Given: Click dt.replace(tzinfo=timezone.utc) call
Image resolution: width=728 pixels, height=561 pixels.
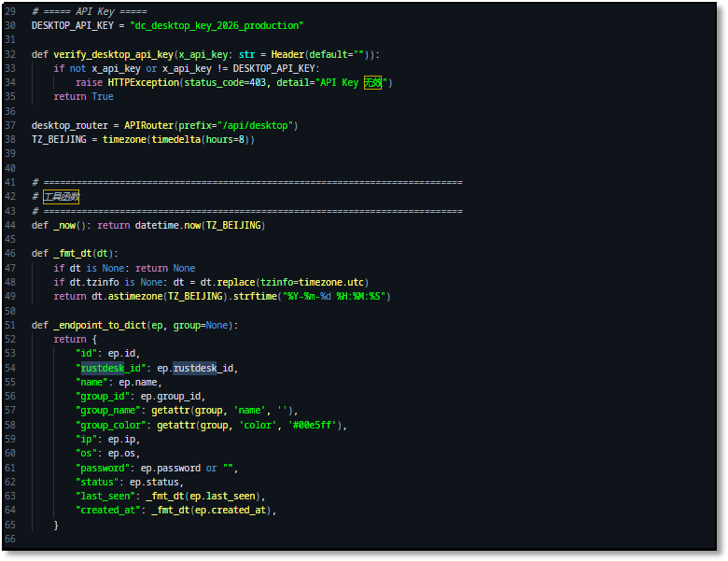Looking at the screenshot, I should 285,282.
